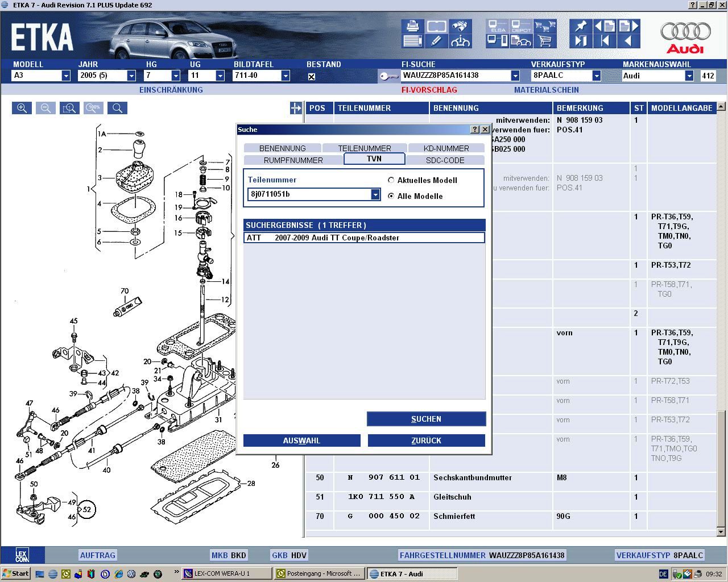Select the Aktuelles Modell radio button

391,180
